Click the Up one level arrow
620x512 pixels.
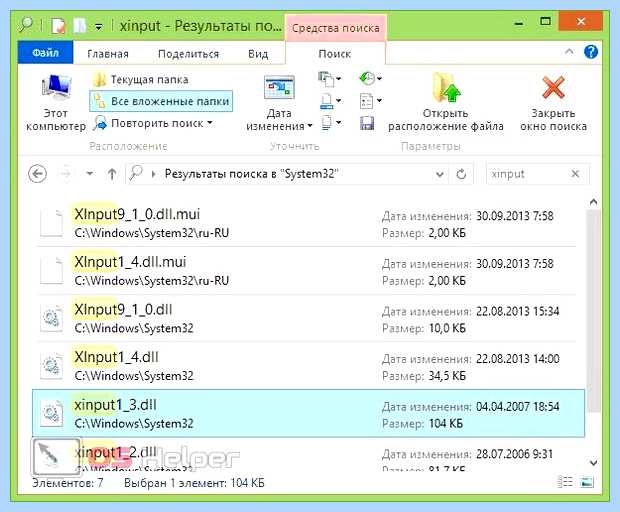(112, 174)
